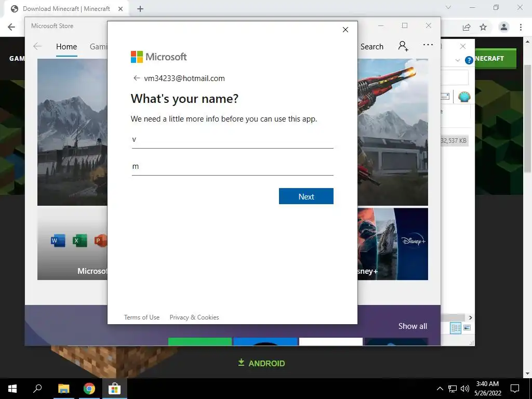Click the volume speaker tray icon
The image size is (532, 399).
point(465,389)
